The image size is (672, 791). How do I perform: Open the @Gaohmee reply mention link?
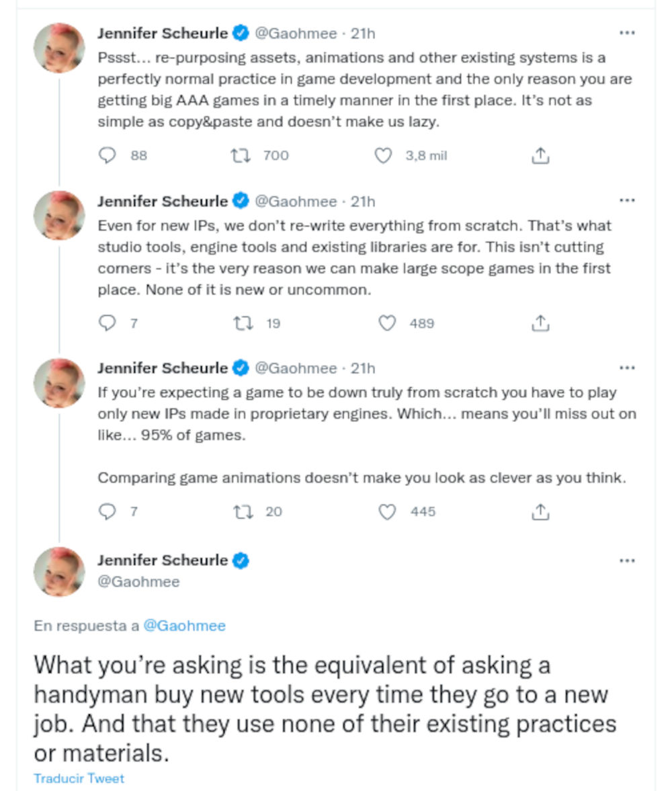tap(184, 626)
